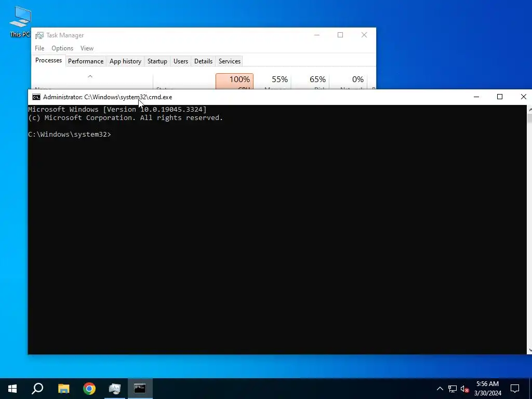532x399 pixels.
Task: Switch to Task Manager taskbar icon
Action: [x=115, y=389]
